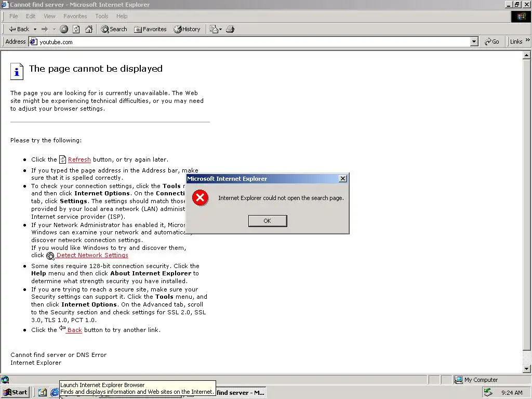The height and width of the screenshot is (399, 532).
Task: Click the small refresh icon in bullet list
Action: click(62, 159)
